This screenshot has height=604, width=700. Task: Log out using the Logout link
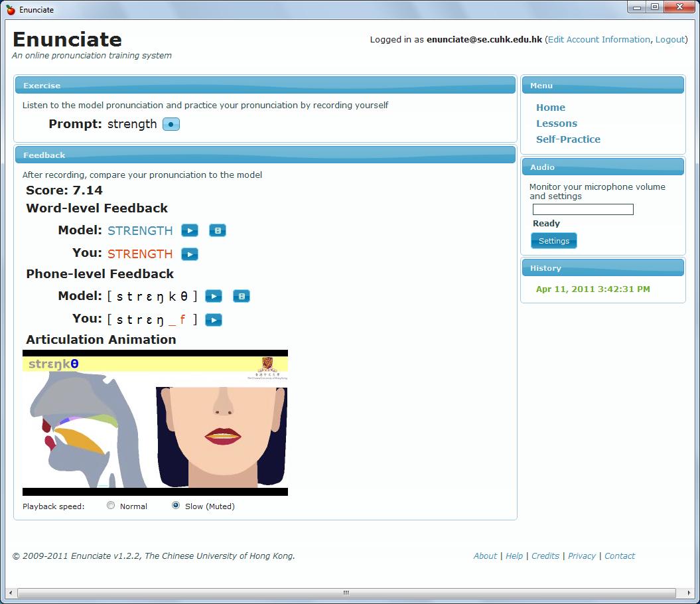pyautogui.click(x=670, y=39)
